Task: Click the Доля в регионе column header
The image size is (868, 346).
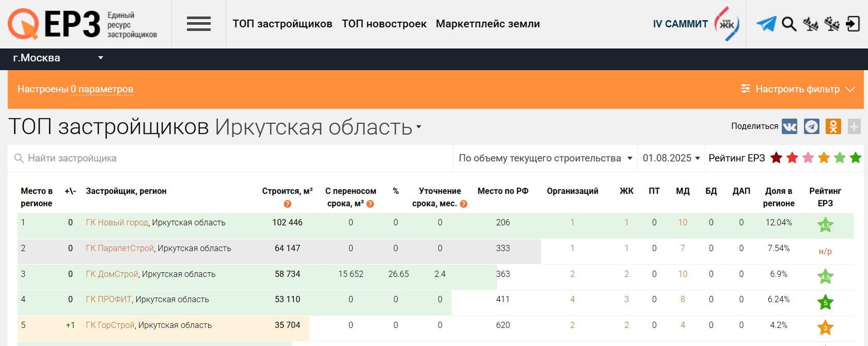Action: [x=779, y=197]
